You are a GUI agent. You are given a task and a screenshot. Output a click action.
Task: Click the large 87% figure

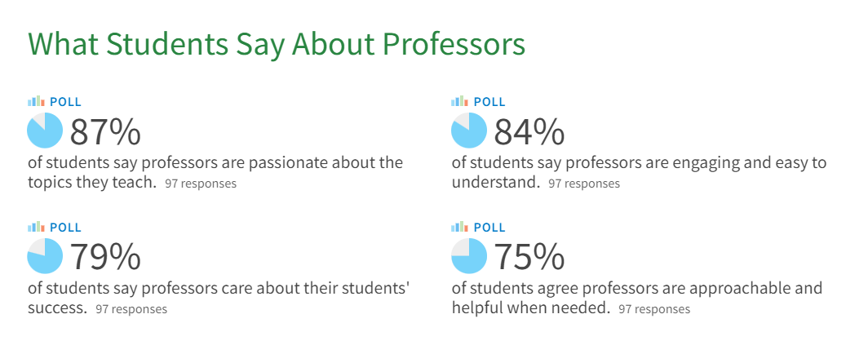pos(105,133)
